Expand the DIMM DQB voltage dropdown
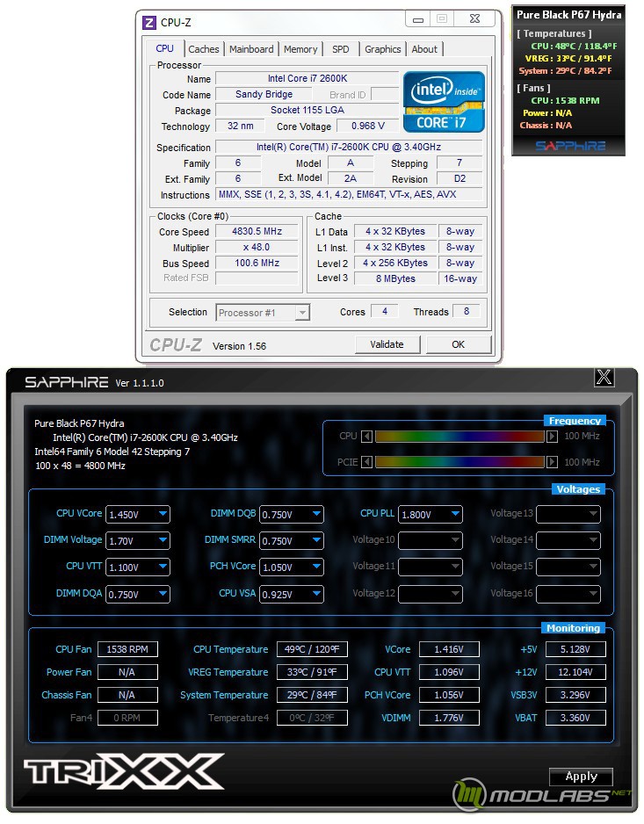The height and width of the screenshot is (824, 644). (291, 515)
